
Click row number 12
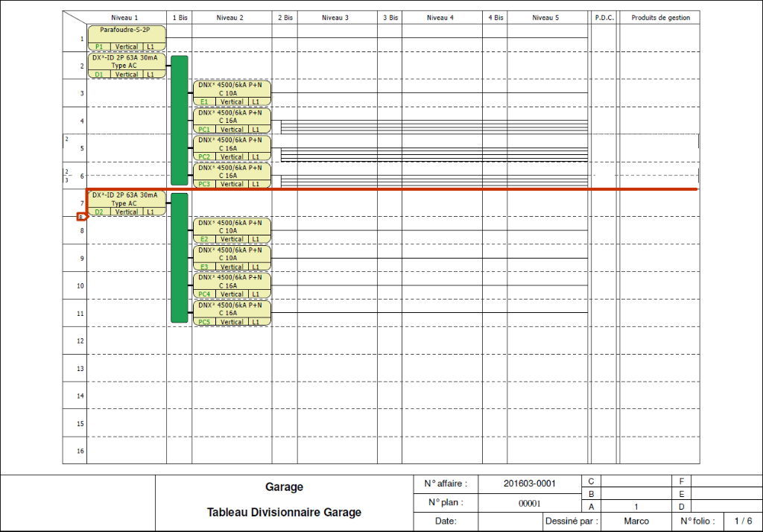[x=80, y=341]
